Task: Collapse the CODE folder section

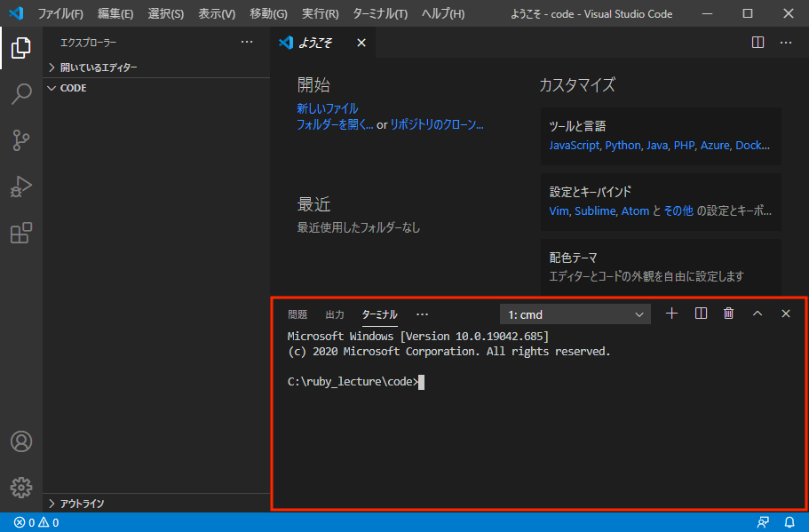Action: [156, 88]
